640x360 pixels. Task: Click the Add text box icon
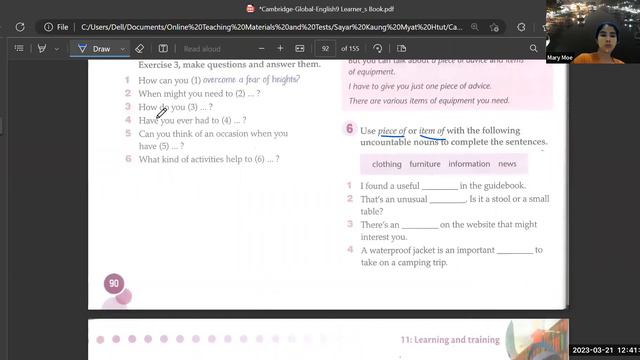coord(163,49)
